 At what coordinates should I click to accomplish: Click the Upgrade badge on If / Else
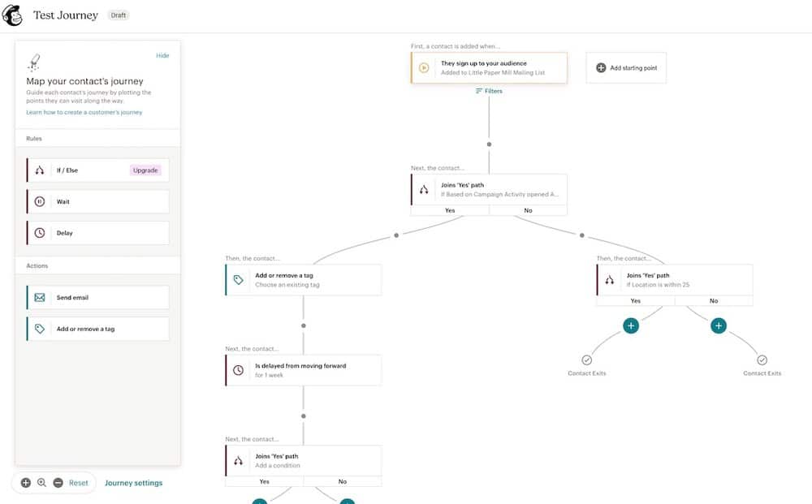point(145,170)
